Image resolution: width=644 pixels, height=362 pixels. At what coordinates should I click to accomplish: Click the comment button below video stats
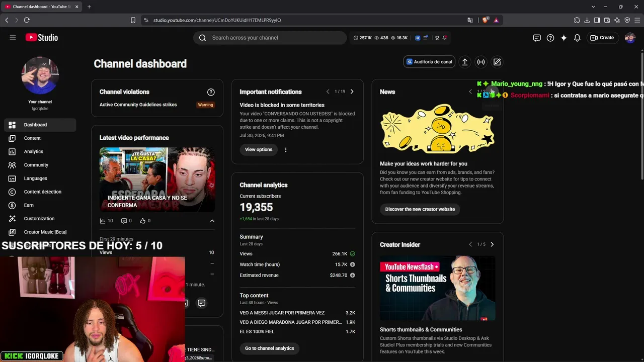click(x=201, y=303)
